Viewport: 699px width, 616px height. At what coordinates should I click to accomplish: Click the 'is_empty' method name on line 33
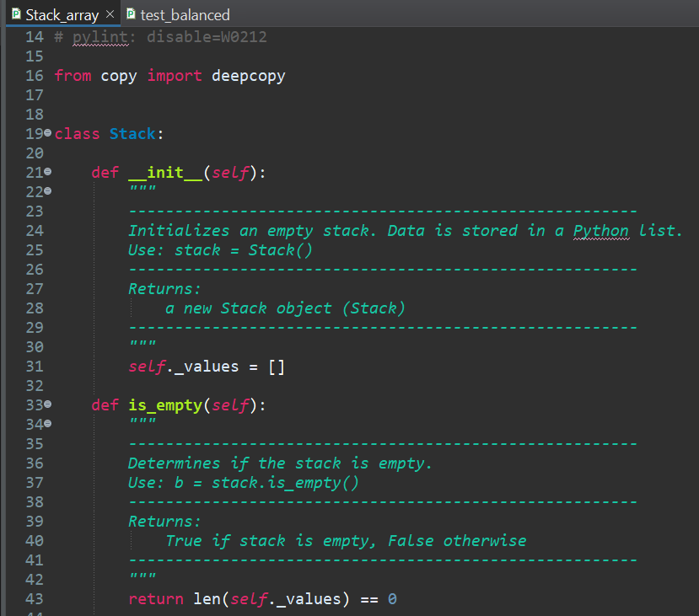(x=165, y=405)
